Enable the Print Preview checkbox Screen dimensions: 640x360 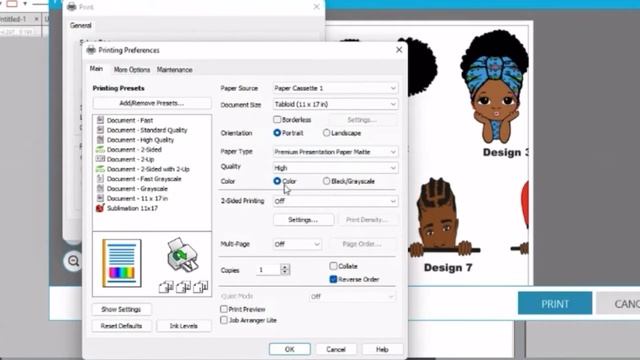tap(224, 309)
